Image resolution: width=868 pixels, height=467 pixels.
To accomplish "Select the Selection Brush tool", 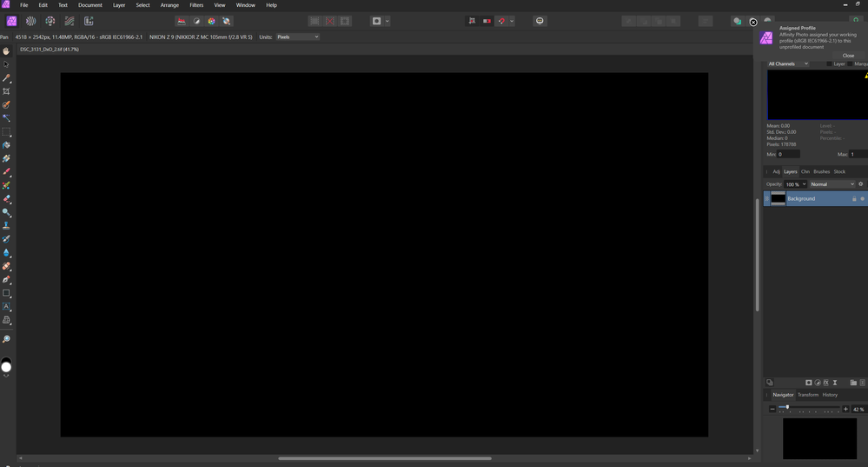I will tap(7, 104).
